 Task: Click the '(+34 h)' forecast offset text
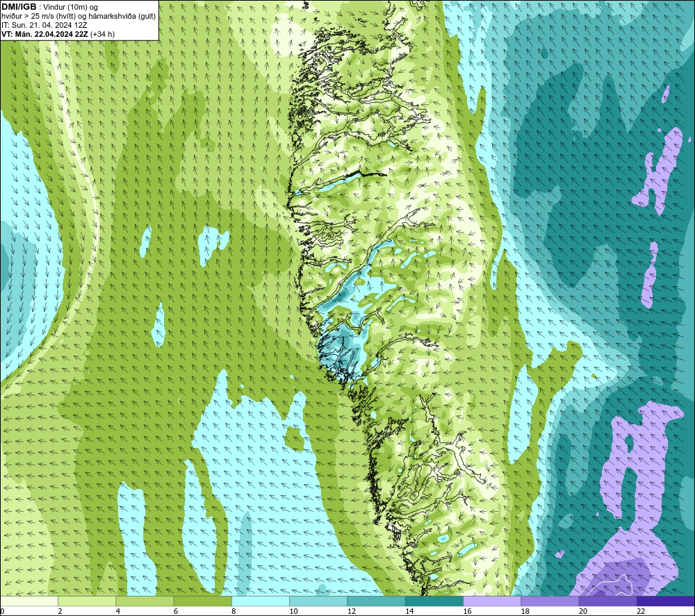[x=102, y=34]
